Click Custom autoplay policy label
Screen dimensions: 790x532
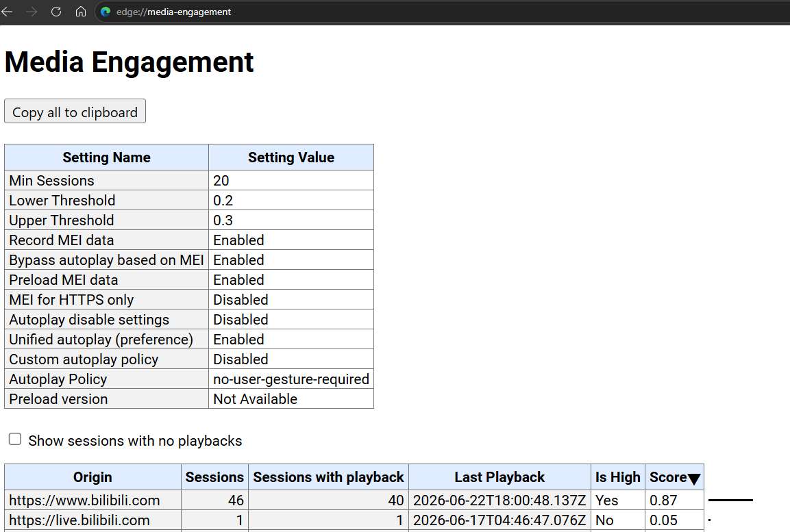click(x=84, y=359)
